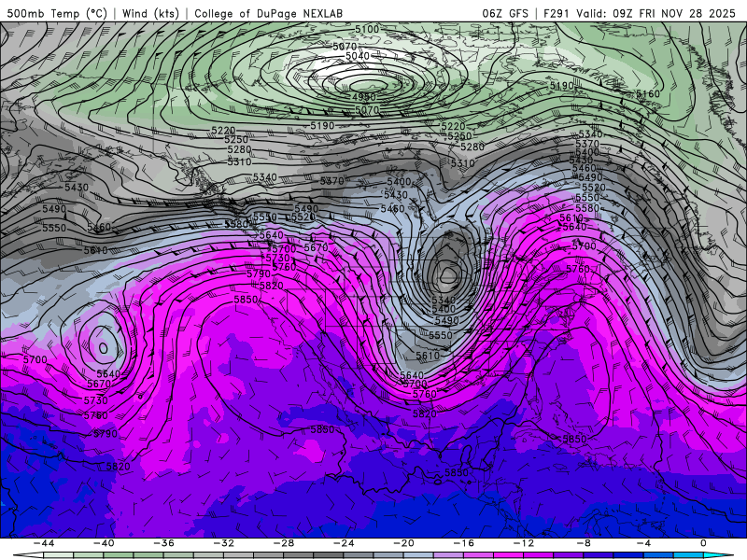Click the -4 color scale label
The height and width of the screenshot is (560, 747).
tap(644, 543)
